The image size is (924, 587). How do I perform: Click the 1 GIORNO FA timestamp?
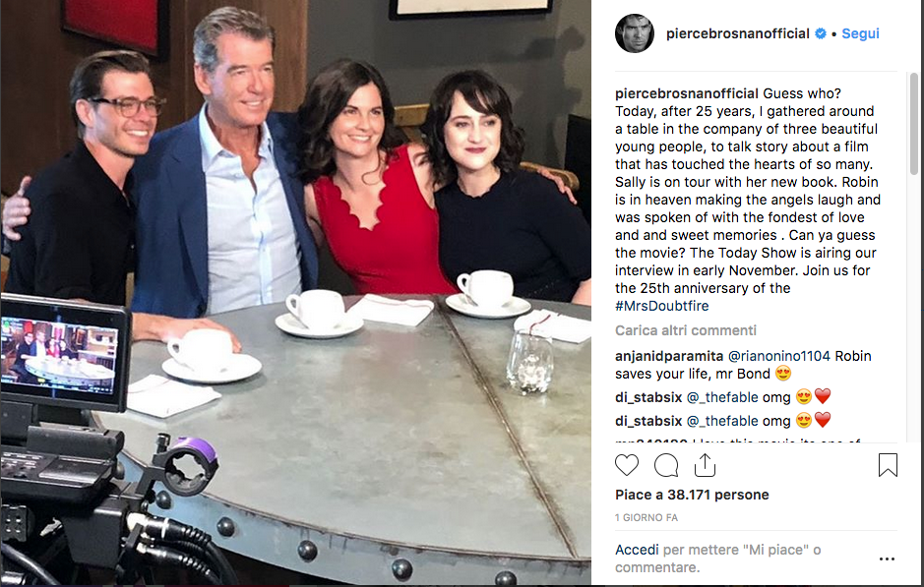click(x=647, y=517)
